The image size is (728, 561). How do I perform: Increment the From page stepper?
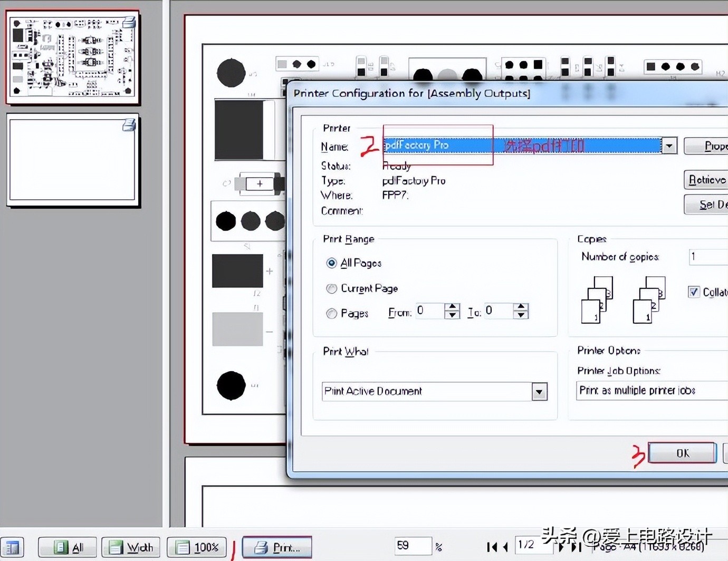click(452, 307)
